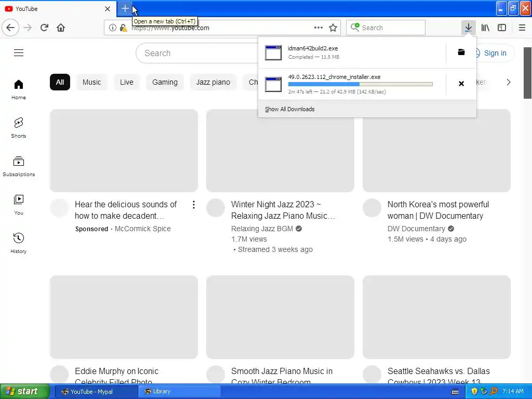Viewport: 532px width, 399px height.
Task: Select the Jazz piano filter chip
Action: pos(213,82)
